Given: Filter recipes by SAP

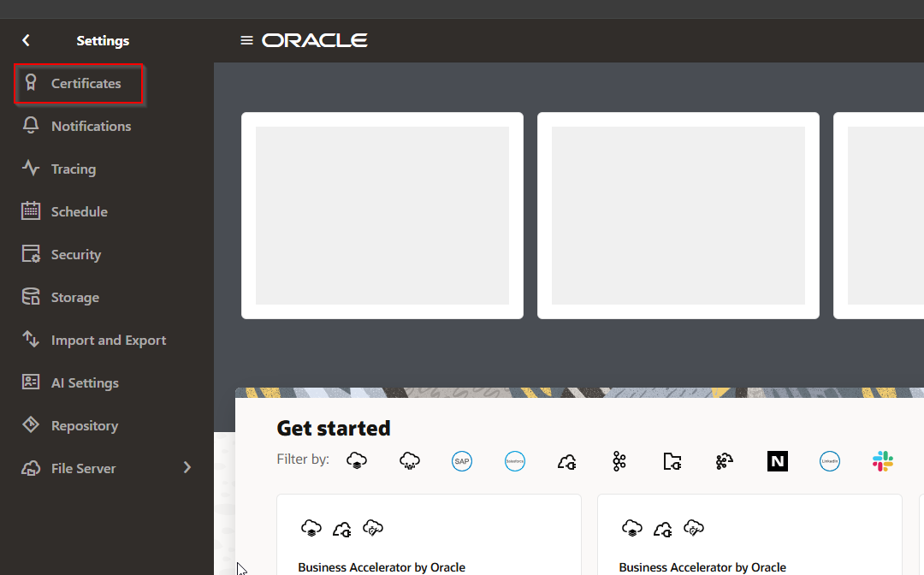Looking at the screenshot, I should click(462, 461).
